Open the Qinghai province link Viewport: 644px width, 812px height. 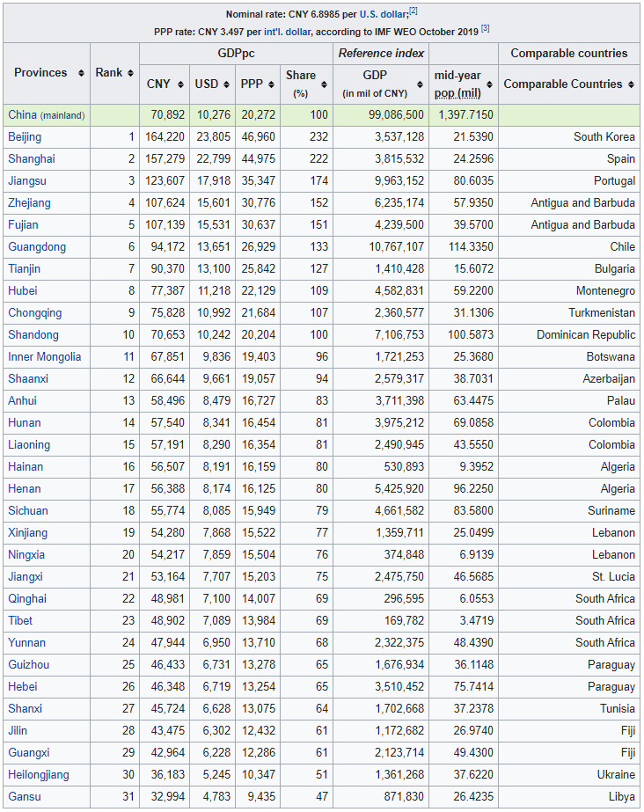coord(27,599)
